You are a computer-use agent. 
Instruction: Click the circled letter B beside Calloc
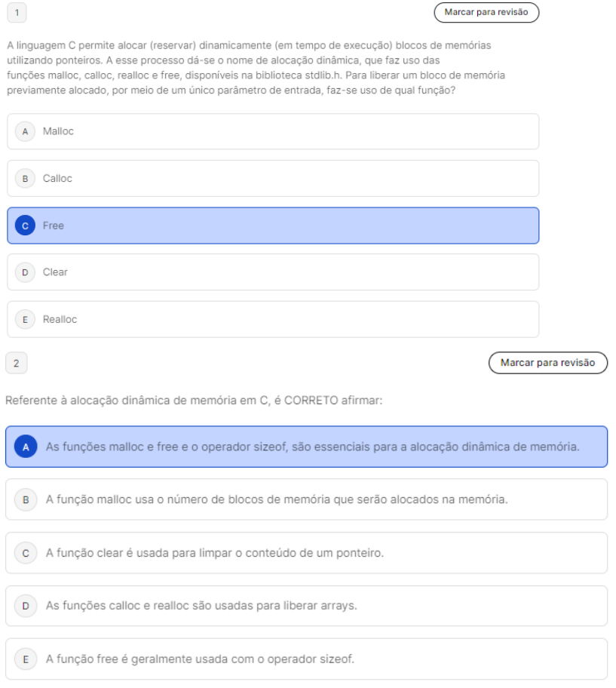(25, 179)
